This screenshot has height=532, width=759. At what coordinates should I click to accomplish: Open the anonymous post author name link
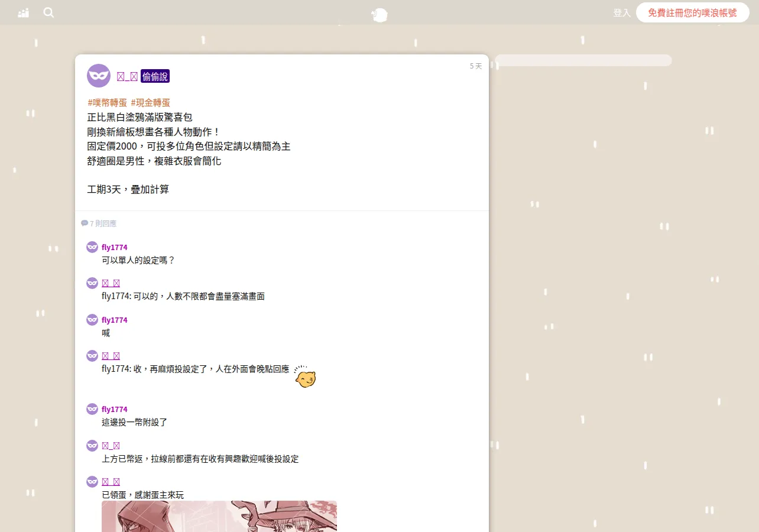pyautogui.click(x=127, y=76)
